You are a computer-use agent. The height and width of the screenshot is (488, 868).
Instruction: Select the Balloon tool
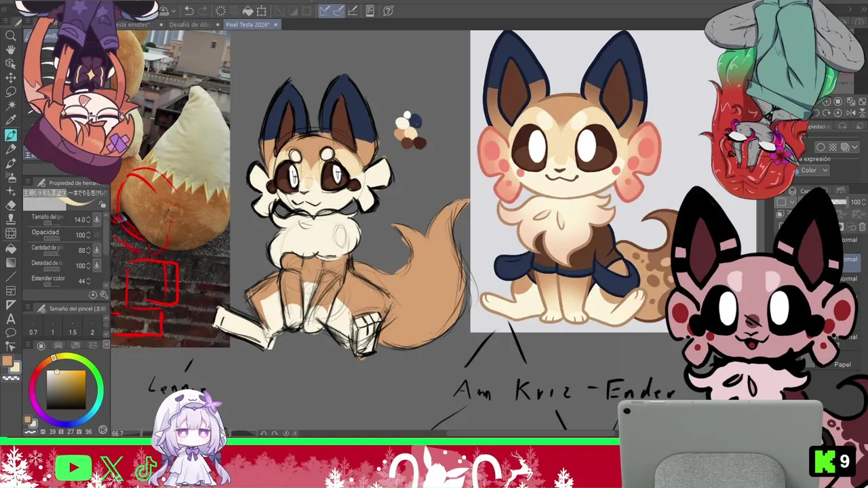pyautogui.click(x=11, y=333)
